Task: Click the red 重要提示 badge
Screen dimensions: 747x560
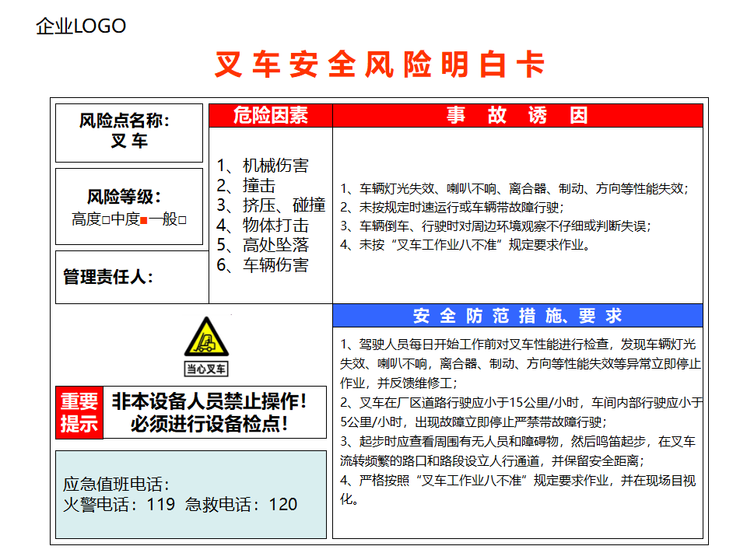Action: tap(79, 412)
